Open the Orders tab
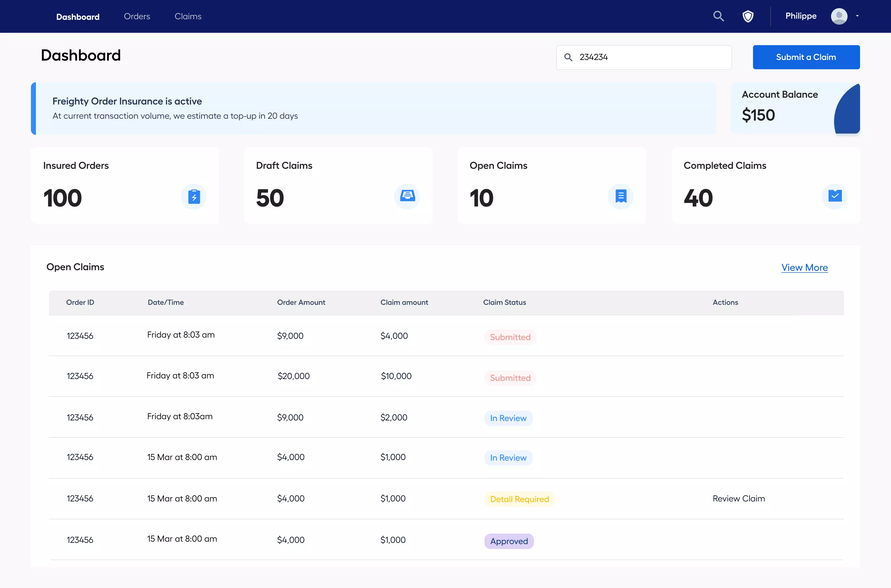 pyautogui.click(x=137, y=16)
